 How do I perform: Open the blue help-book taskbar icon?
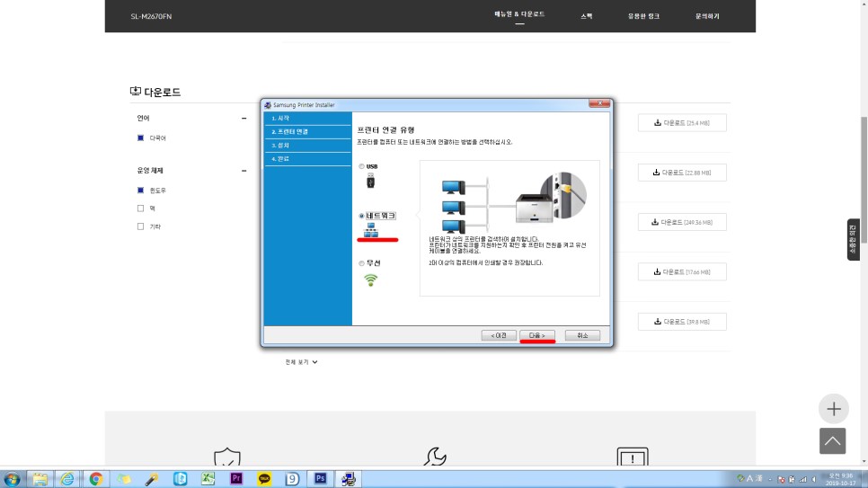point(180,479)
